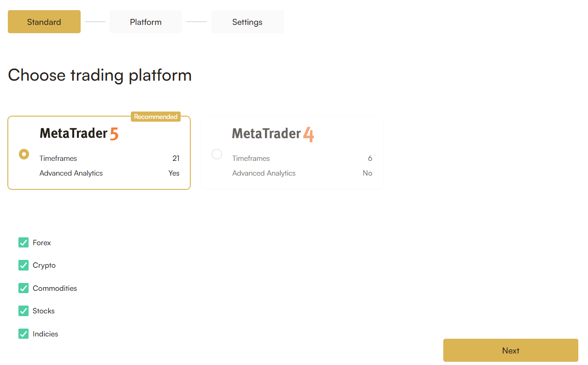The image size is (588, 365).
Task: Switch to the Settings step
Action: coord(247,22)
